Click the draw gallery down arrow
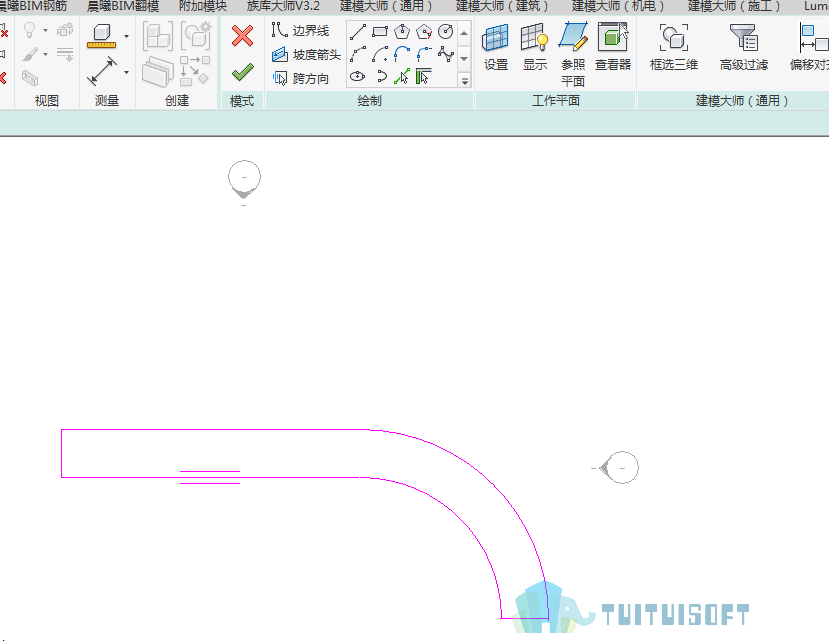Image resolution: width=829 pixels, height=641 pixels. (x=464, y=58)
